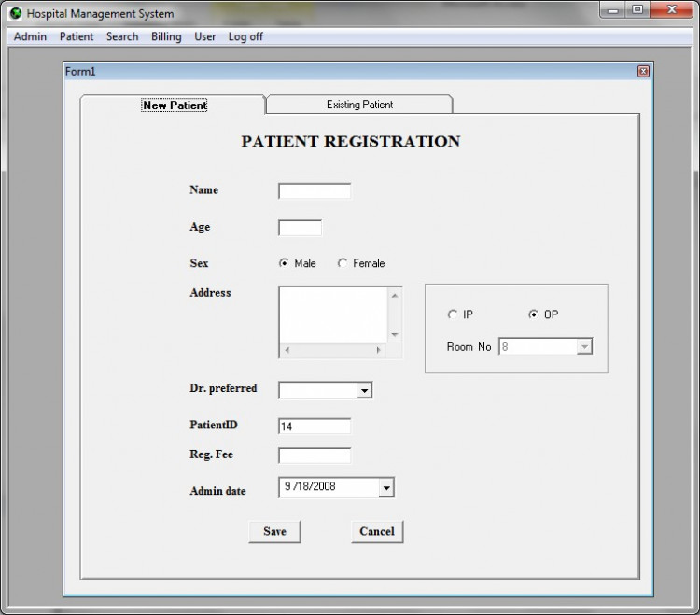Click the Log off menu item

coord(245,36)
